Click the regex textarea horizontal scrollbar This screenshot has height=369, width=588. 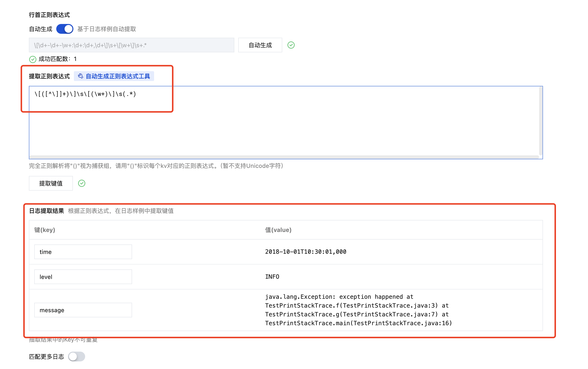pos(284,157)
